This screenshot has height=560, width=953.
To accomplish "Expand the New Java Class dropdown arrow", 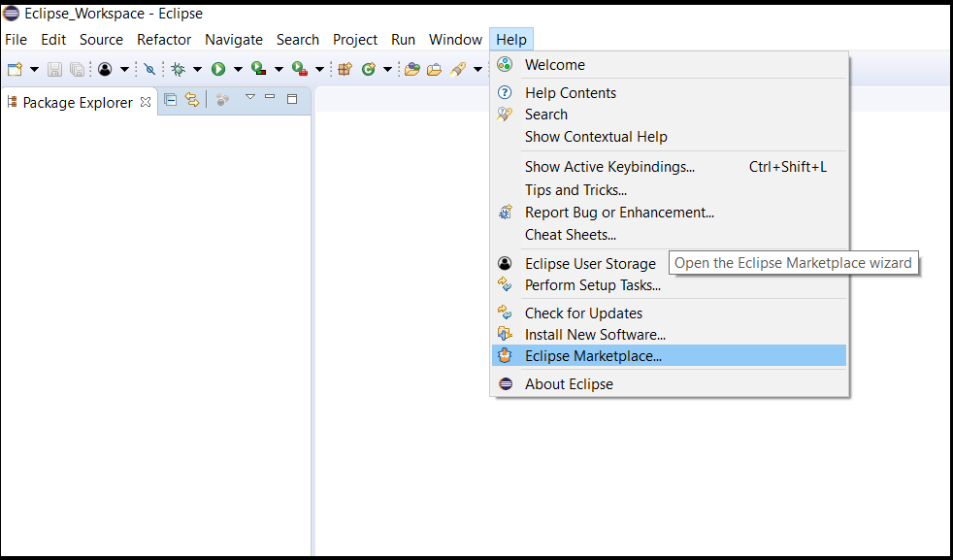I will coord(387,69).
